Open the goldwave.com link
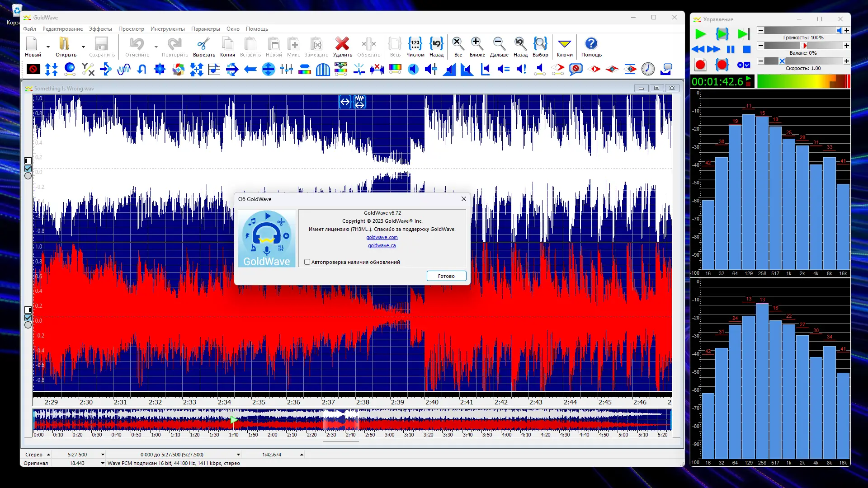The height and width of the screenshot is (488, 868). [x=382, y=238]
